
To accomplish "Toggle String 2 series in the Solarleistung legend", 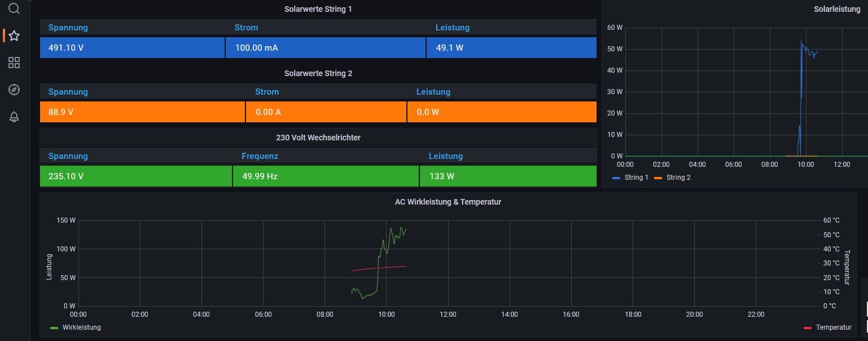I will coord(678,178).
